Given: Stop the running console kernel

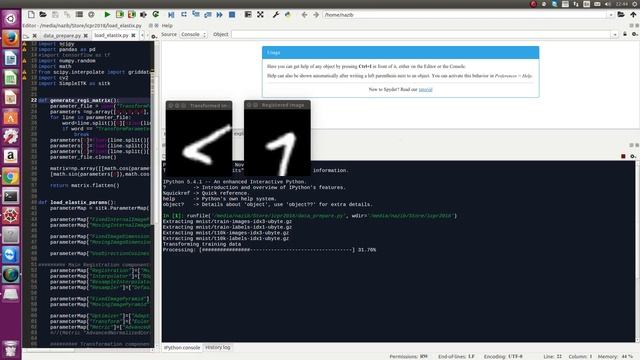Looking at the screenshot, I should tap(623, 156).
